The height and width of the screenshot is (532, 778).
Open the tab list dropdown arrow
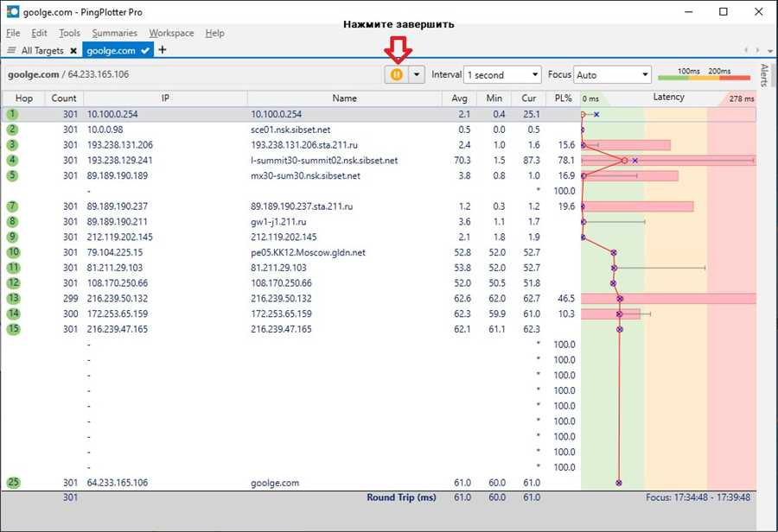pos(769,51)
